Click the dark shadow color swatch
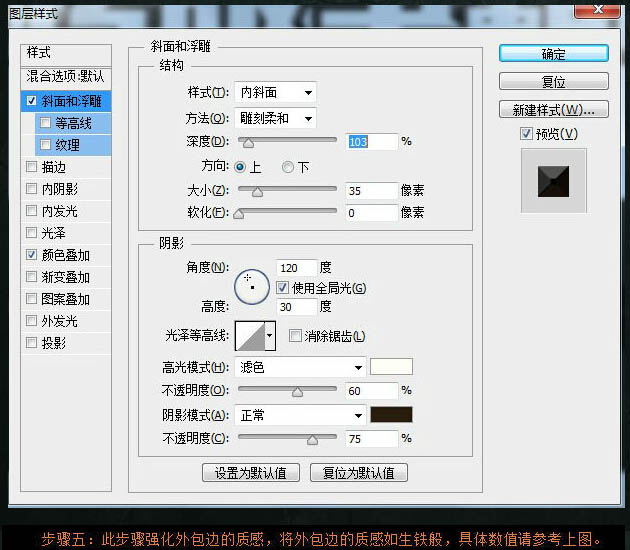 point(391,415)
